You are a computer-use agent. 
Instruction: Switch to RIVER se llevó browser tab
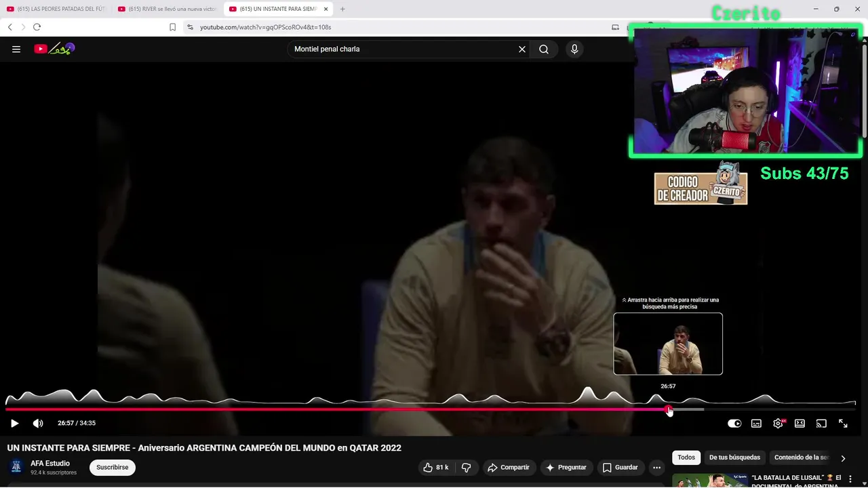167,9
